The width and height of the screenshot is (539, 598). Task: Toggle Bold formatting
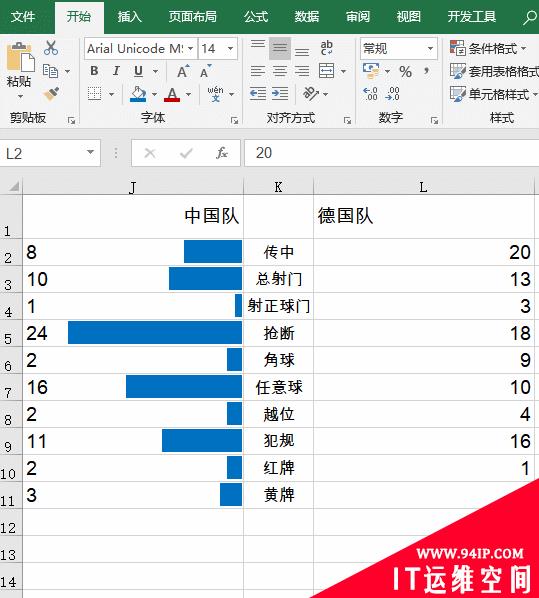tap(94, 71)
